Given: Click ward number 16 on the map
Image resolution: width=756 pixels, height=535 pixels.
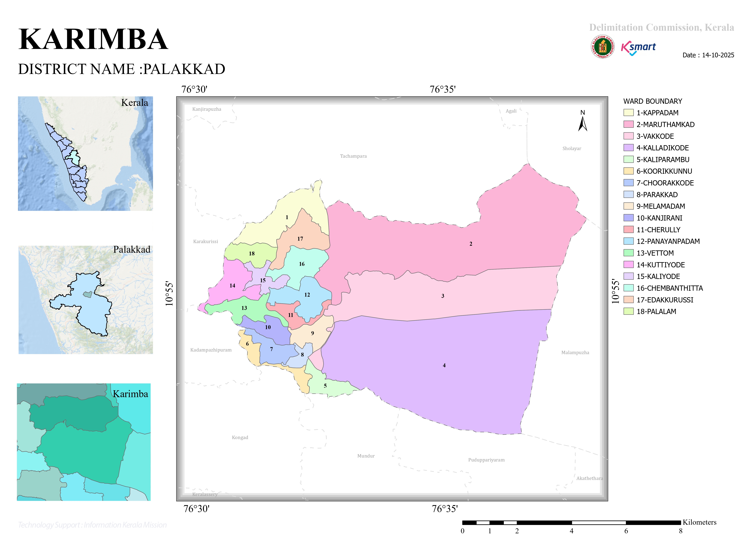Looking at the screenshot, I should coord(302,264).
